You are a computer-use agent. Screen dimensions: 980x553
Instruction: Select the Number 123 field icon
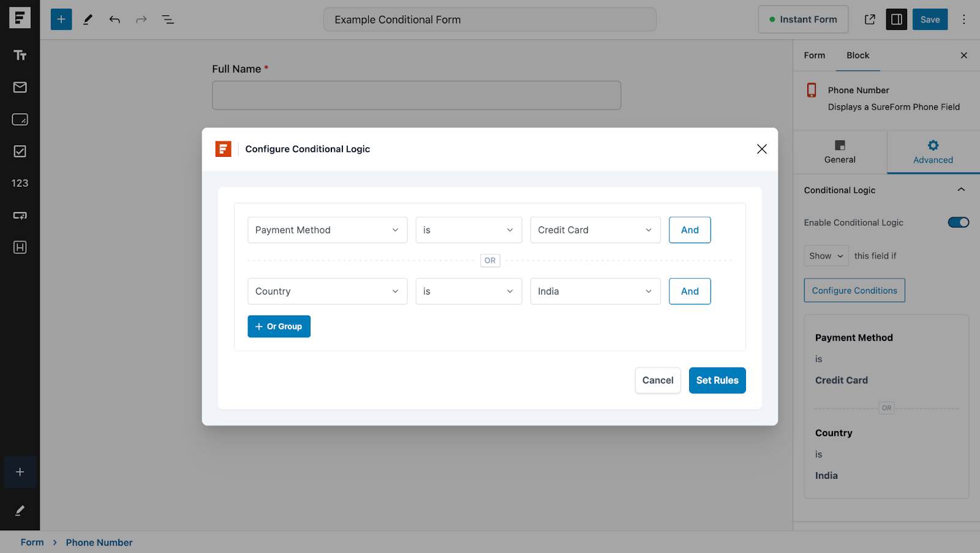[20, 183]
